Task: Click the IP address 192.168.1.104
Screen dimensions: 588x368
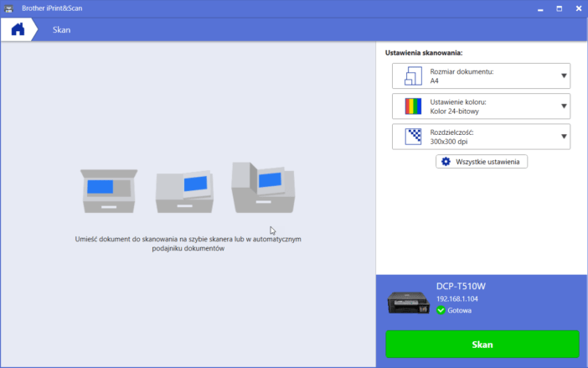Action: (457, 299)
